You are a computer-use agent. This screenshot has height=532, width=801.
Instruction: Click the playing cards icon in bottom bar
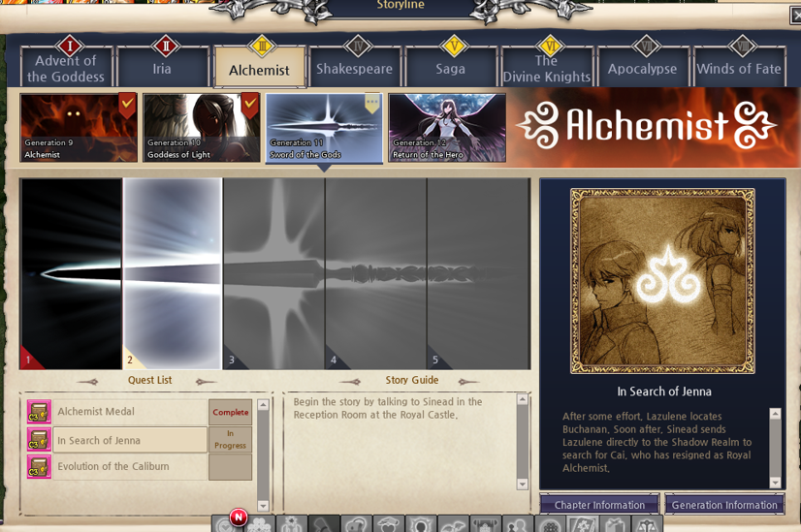coord(583,524)
